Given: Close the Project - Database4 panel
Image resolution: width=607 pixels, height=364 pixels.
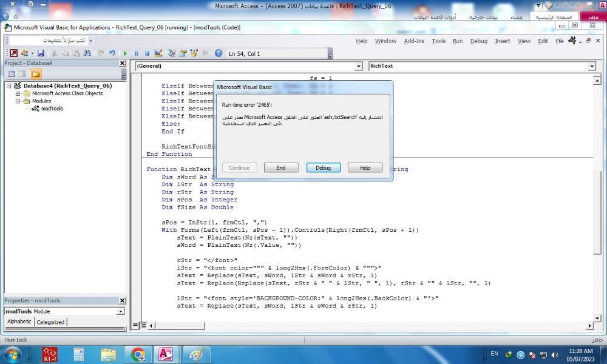Looking at the screenshot, I should [x=123, y=63].
